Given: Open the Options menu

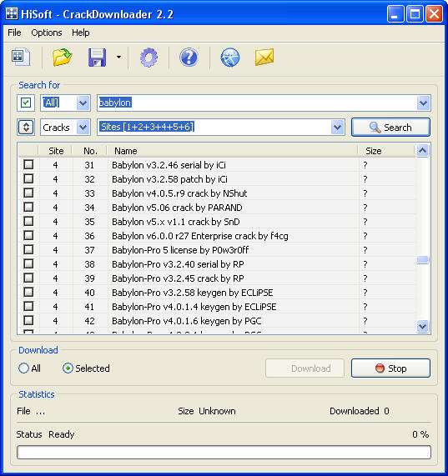Looking at the screenshot, I should tap(47, 33).
